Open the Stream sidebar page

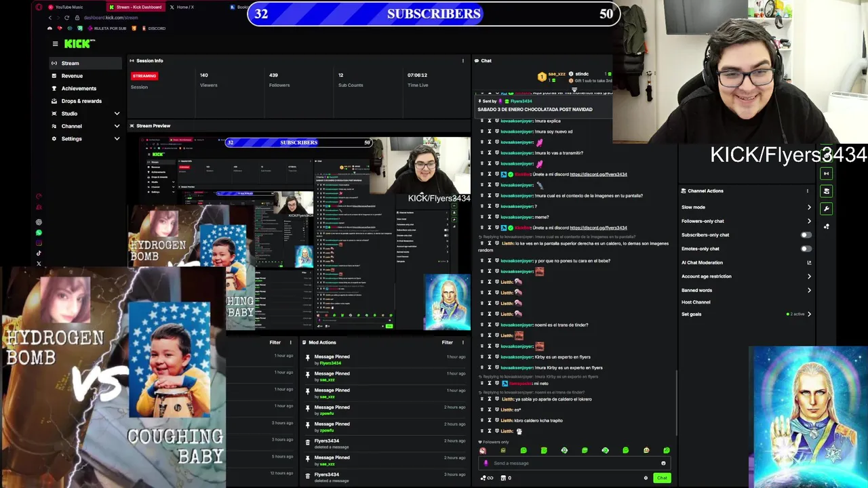pyautogui.click(x=85, y=63)
